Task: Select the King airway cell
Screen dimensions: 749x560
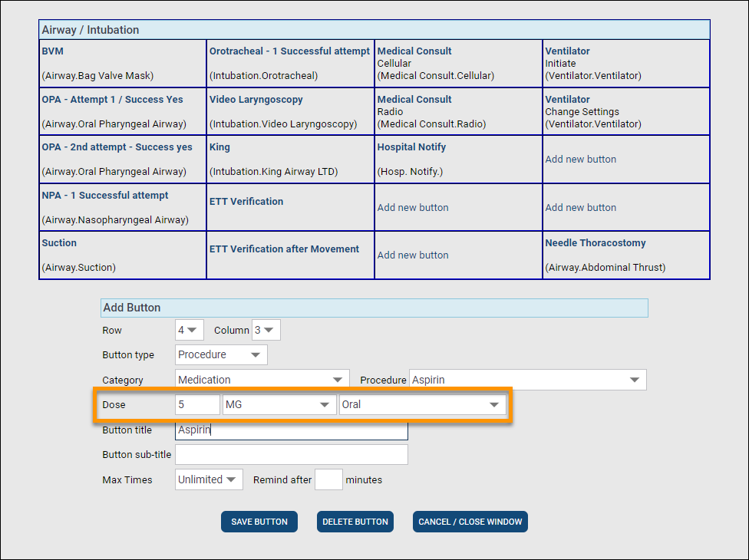Action: click(x=290, y=160)
